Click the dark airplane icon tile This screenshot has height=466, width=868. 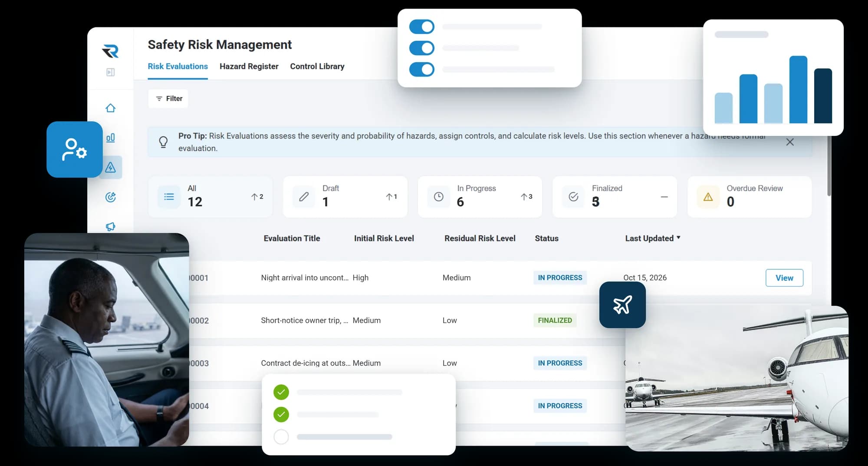(x=622, y=305)
